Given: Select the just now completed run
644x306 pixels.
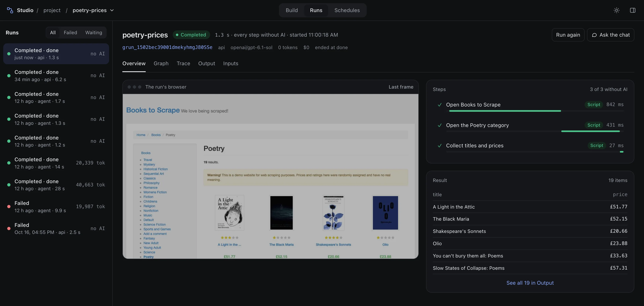Looking at the screenshot, I should (x=56, y=54).
